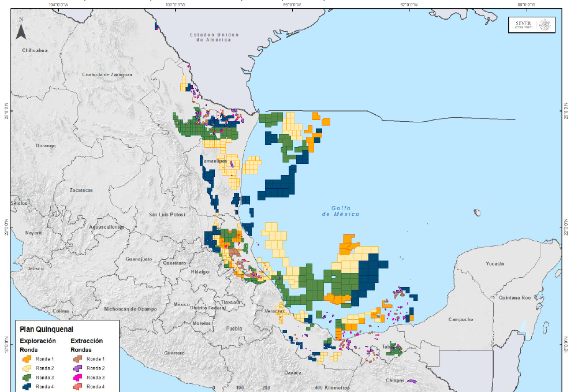Click the Chihuahua state label
This screenshot has height=392, width=578.
click(35, 51)
